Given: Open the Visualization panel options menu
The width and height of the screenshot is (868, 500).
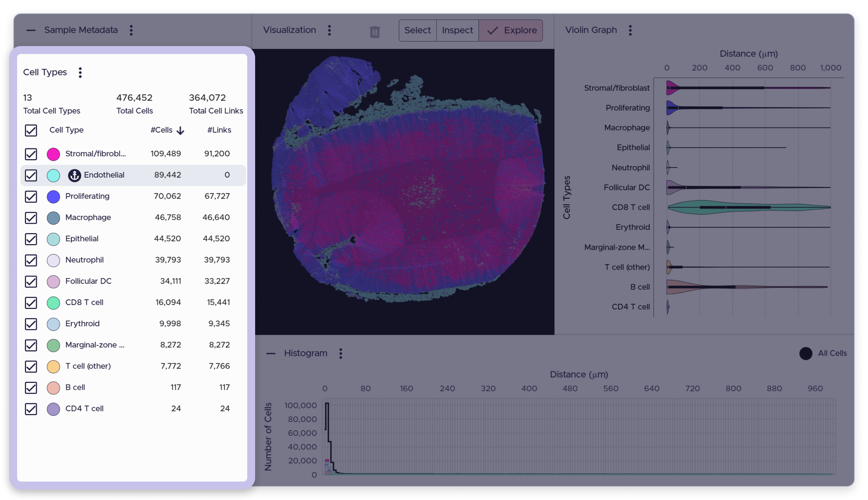Looking at the screenshot, I should point(329,30).
